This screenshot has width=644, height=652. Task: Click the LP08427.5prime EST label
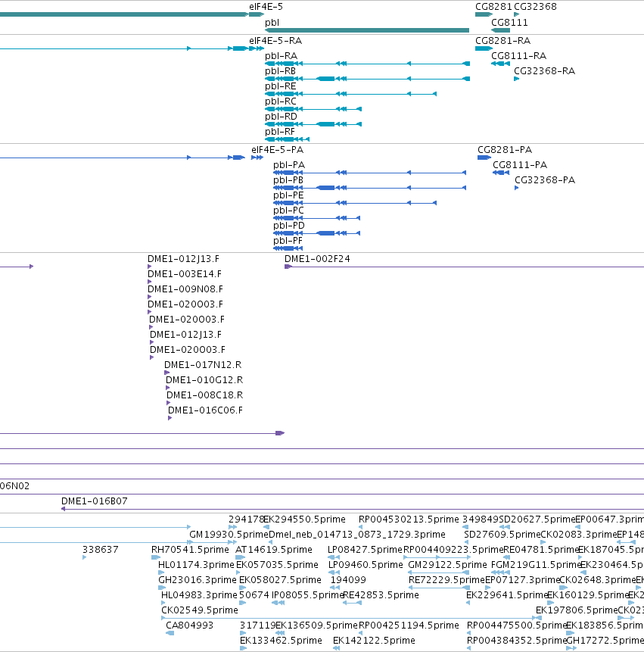[x=366, y=550]
